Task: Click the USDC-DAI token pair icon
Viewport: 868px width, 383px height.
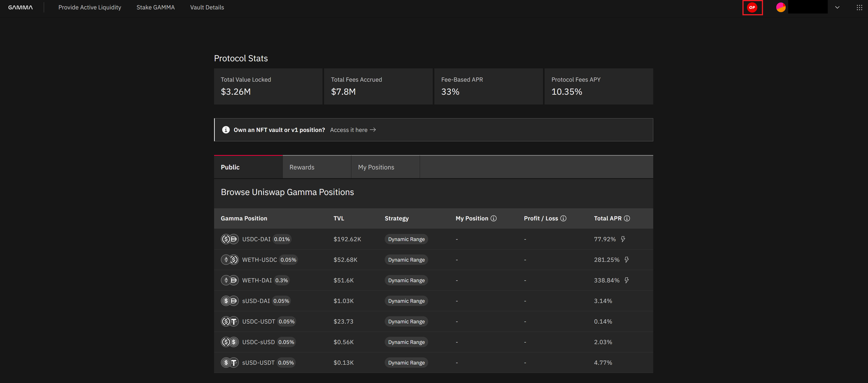Action: pos(230,239)
